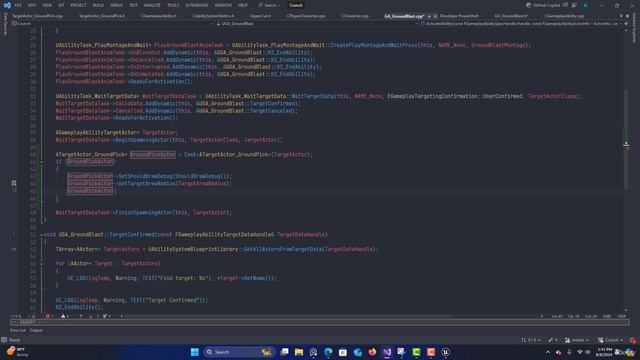
Task: Switch to TargetActor_GroundPick.h tab
Action: [102, 16]
